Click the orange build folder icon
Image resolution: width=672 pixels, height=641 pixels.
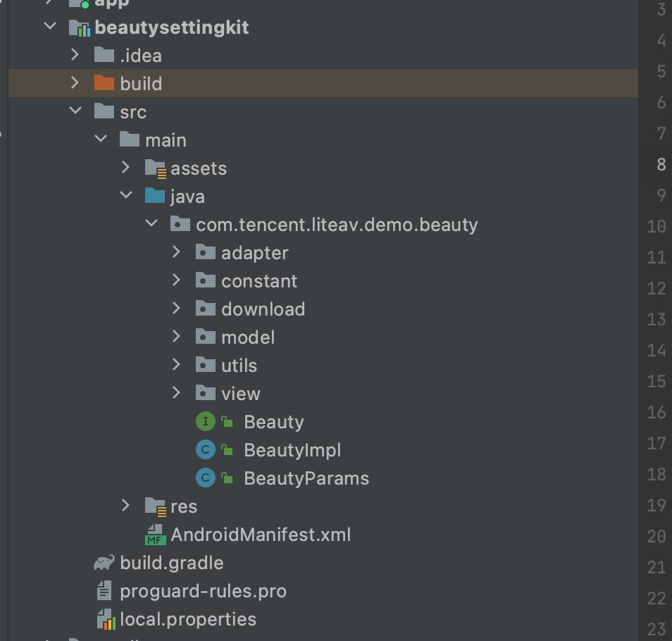[x=104, y=82]
